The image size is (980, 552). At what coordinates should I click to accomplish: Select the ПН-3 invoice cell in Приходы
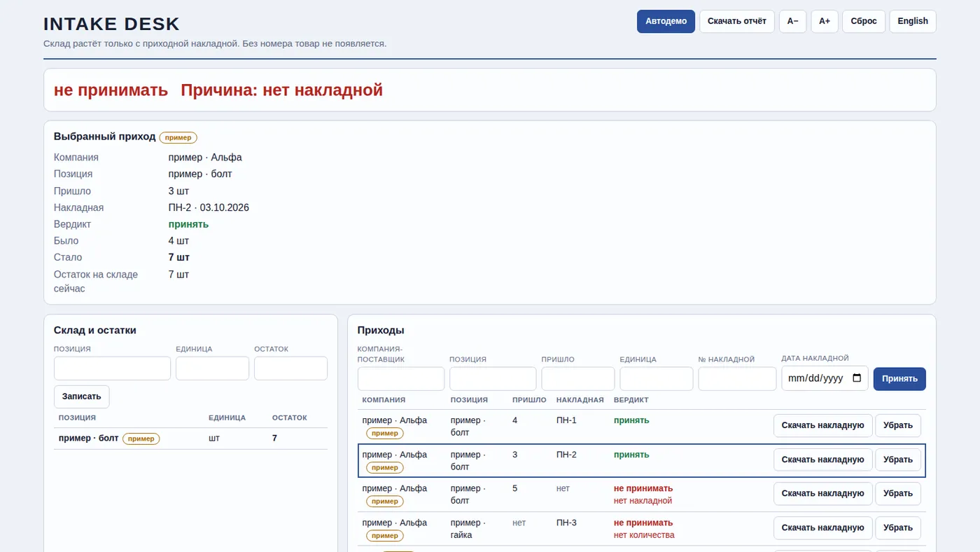coord(566,523)
